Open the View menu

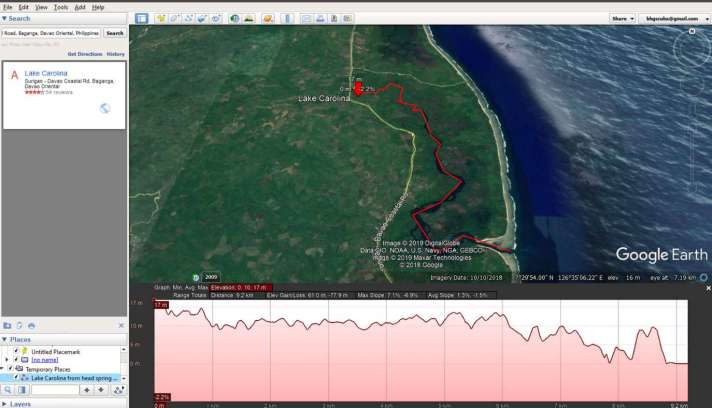click(41, 7)
